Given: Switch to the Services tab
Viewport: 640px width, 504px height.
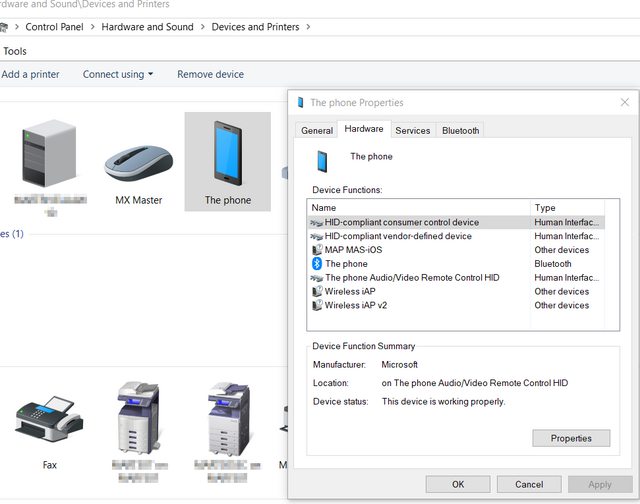Looking at the screenshot, I should point(413,131).
